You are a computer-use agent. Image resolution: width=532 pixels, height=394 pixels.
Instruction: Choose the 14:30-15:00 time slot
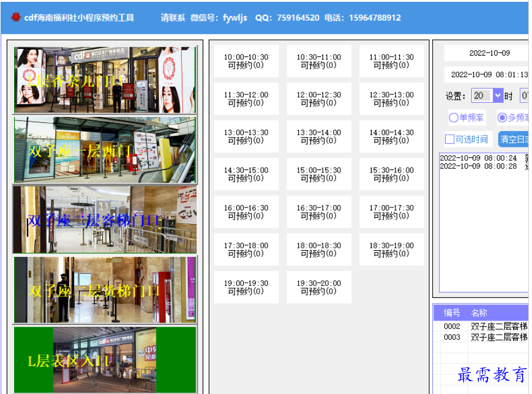point(246,174)
